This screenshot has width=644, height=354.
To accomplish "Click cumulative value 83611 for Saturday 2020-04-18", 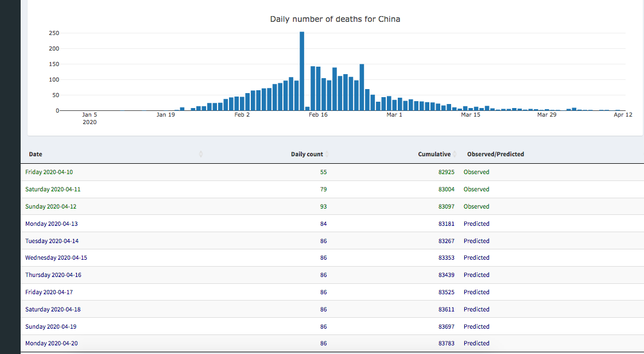I will tap(446, 309).
